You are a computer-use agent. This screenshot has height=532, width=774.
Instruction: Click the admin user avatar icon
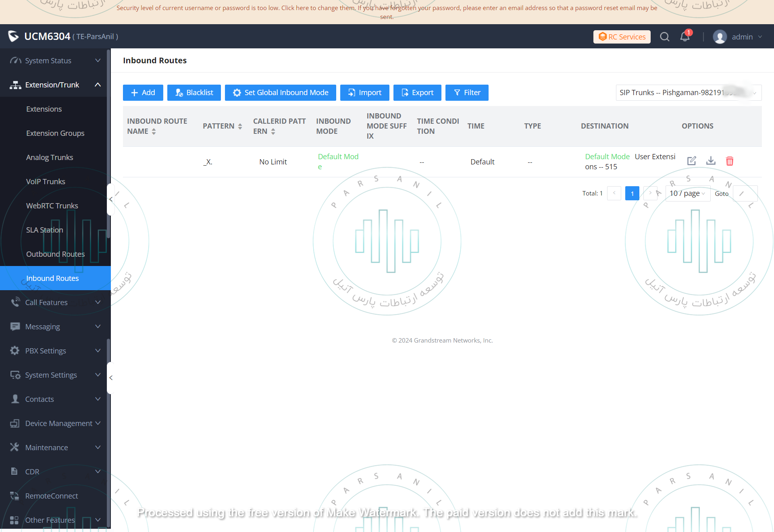coord(720,37)
